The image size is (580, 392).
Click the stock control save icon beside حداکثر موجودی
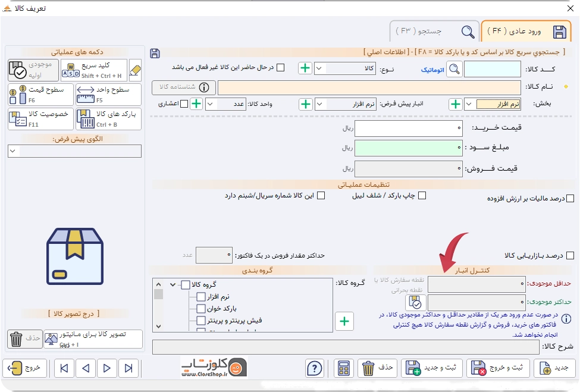pos(416,303)
